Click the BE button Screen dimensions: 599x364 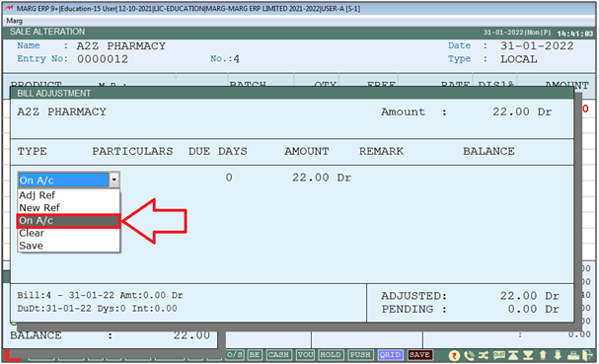[x=255, y=355]
